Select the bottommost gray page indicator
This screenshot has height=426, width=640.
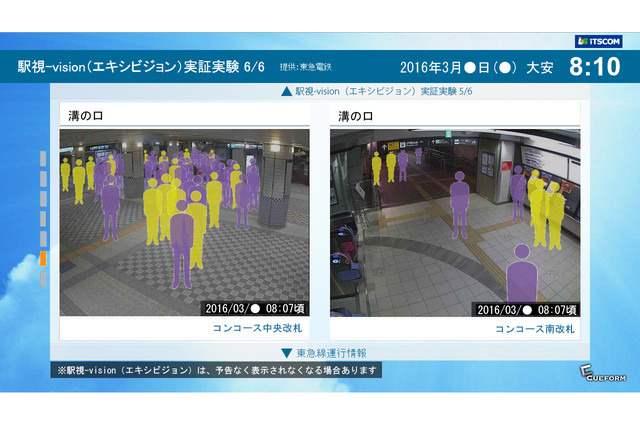43,279
